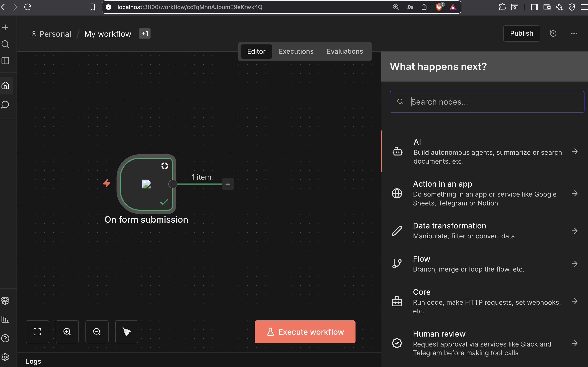This screenshot has height=367, width=588.
Task: Click the plus connector after trigger node
Action: click(228, 184)
